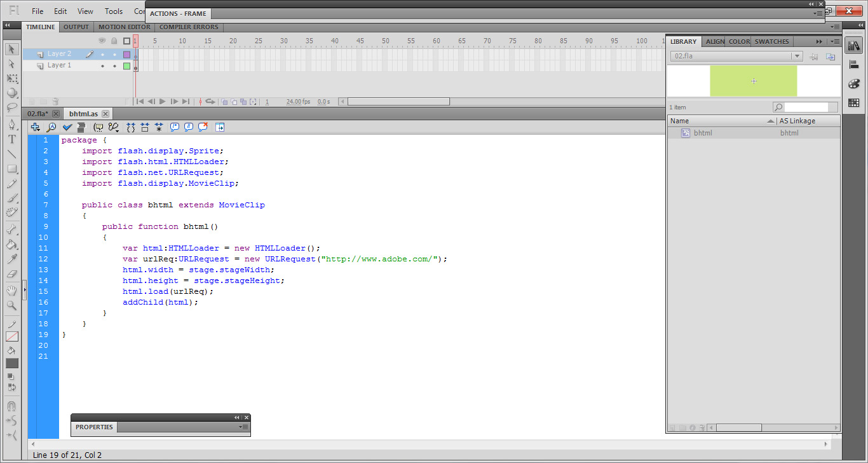
Task: Click the Apply Line Comment icon
Action: coord(189,127)
